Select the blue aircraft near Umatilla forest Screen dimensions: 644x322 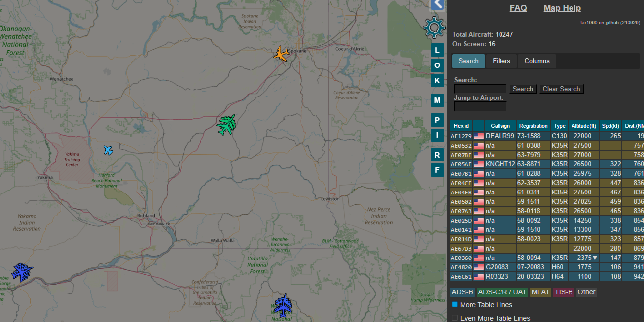tap(284, 305)
